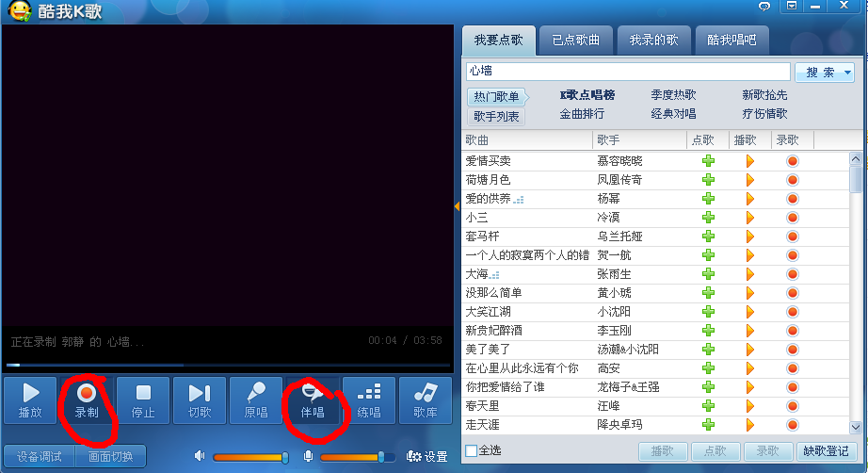Open the 金曲排行 ranking
868x473 pixels.
click(x=582, y=114)
